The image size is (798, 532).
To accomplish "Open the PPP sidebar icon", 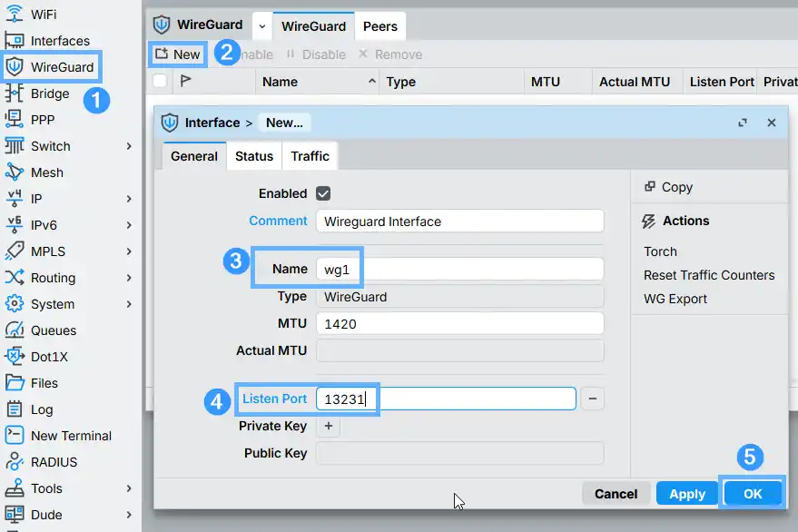I will tap(15, 120).
